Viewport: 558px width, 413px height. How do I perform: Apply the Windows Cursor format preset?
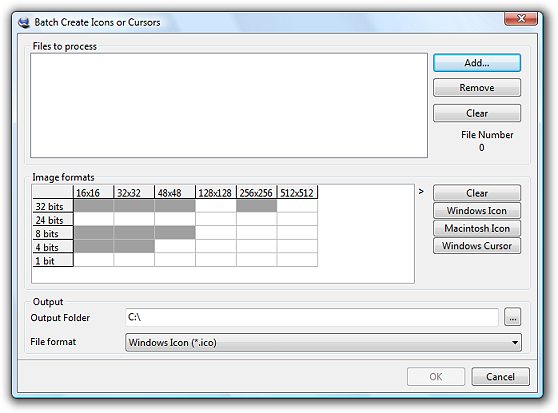click(x=477, y=246)
